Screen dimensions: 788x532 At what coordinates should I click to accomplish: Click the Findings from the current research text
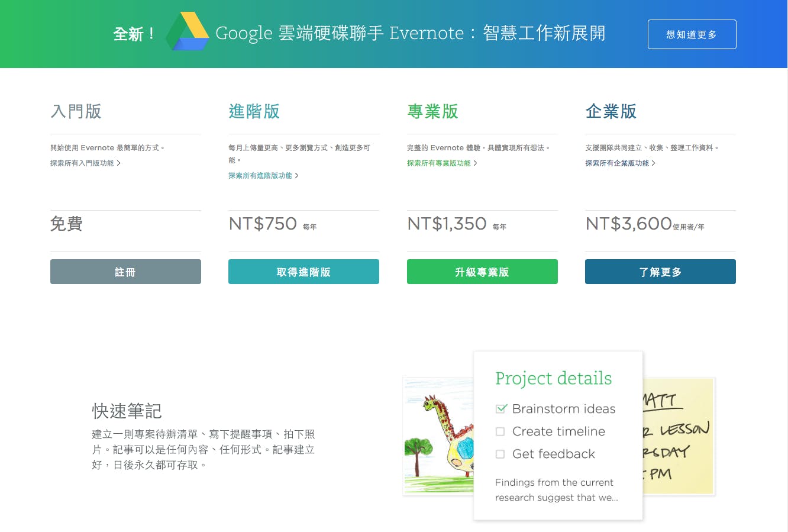pyautogui.click(x=557, y=490)
